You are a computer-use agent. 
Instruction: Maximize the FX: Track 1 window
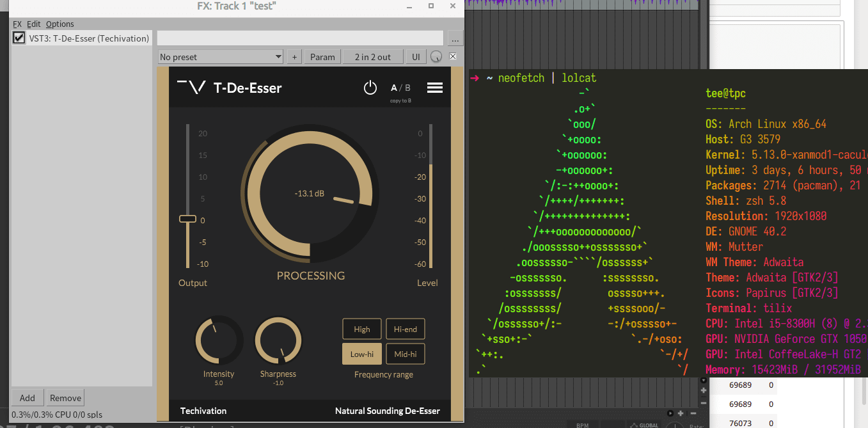tap(431, 6)
